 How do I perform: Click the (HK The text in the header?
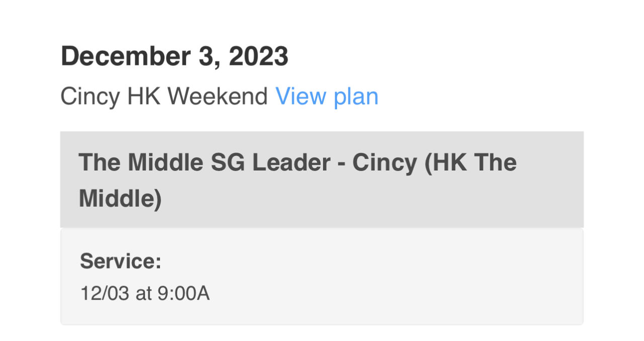click(471, 162)
